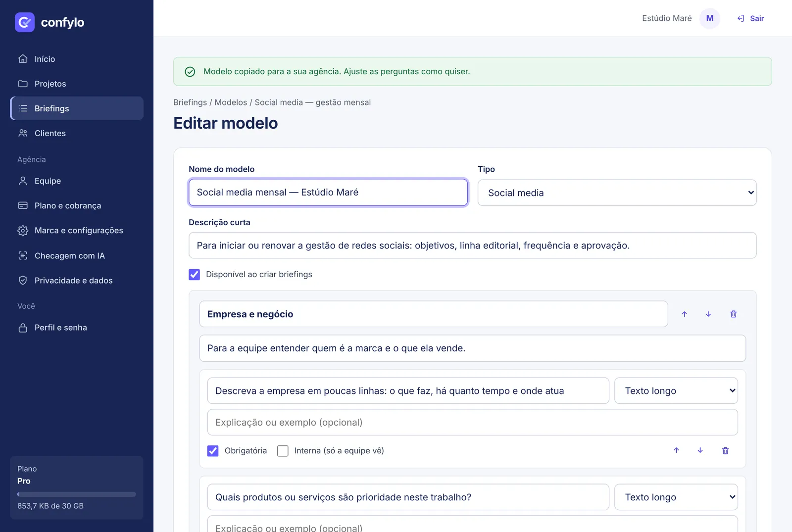Open Clientes in the sidebar

77,133
